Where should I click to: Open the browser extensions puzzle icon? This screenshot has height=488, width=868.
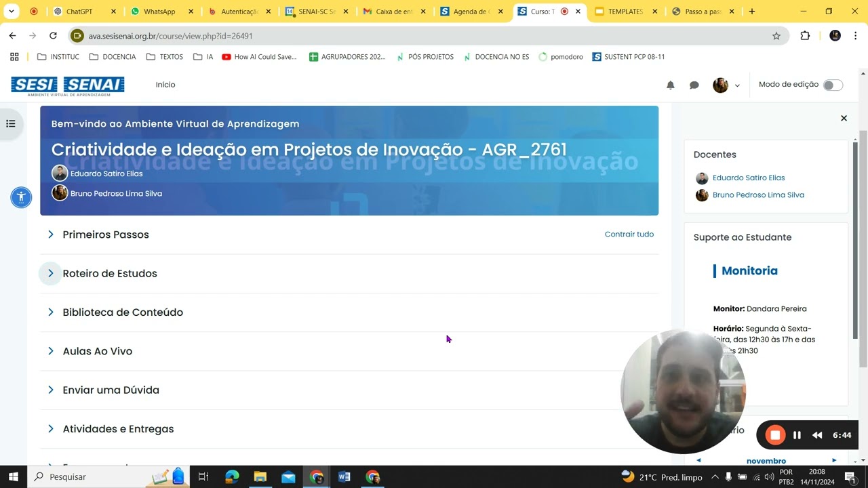point(805,36)
